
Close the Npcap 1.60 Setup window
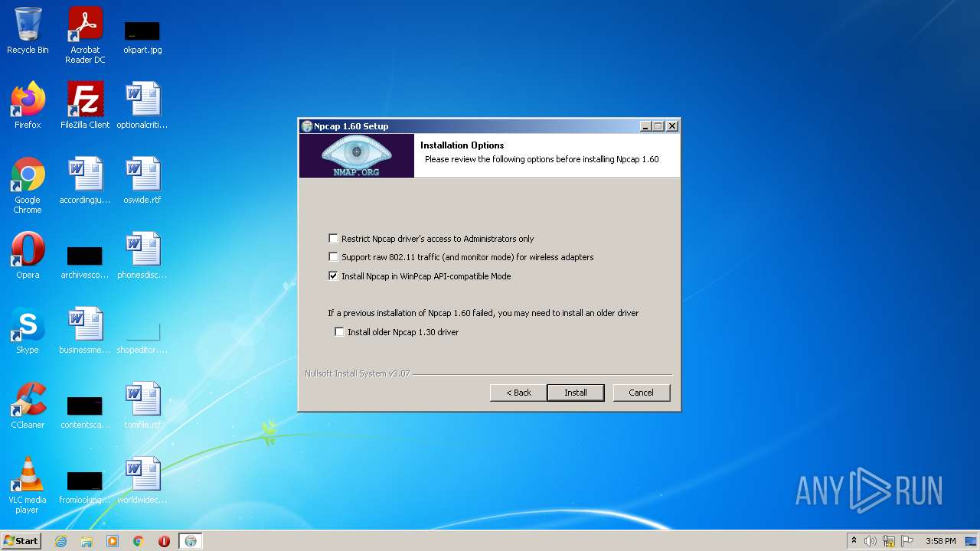pos(672,126)
